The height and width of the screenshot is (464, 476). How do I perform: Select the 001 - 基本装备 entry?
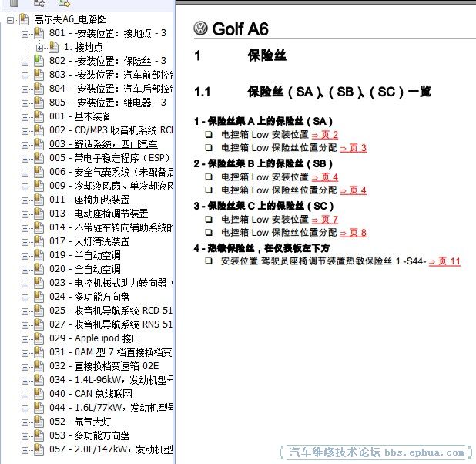click(x=80, y=116)
